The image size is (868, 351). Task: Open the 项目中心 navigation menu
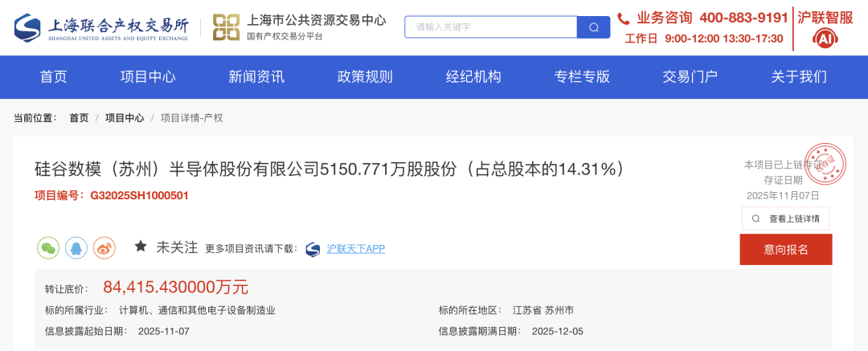(x=148, y=77)
